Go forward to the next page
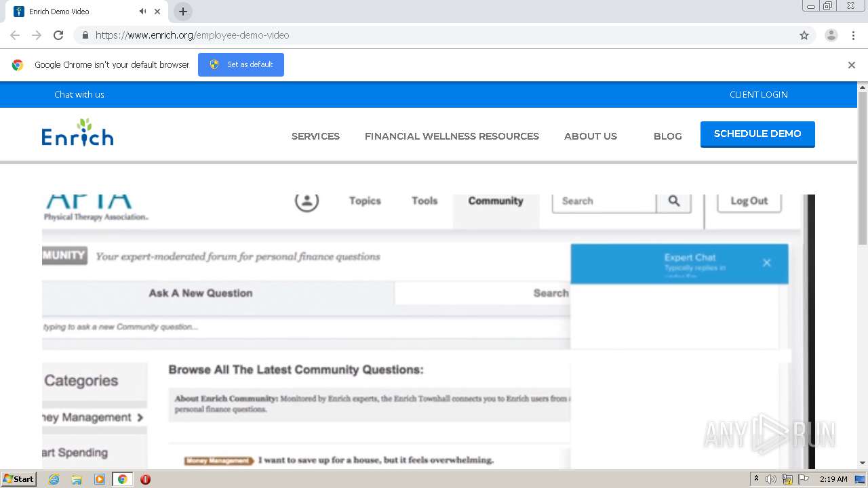The height and width of the screenshot is (488, 868). click(x=37, y=35)
